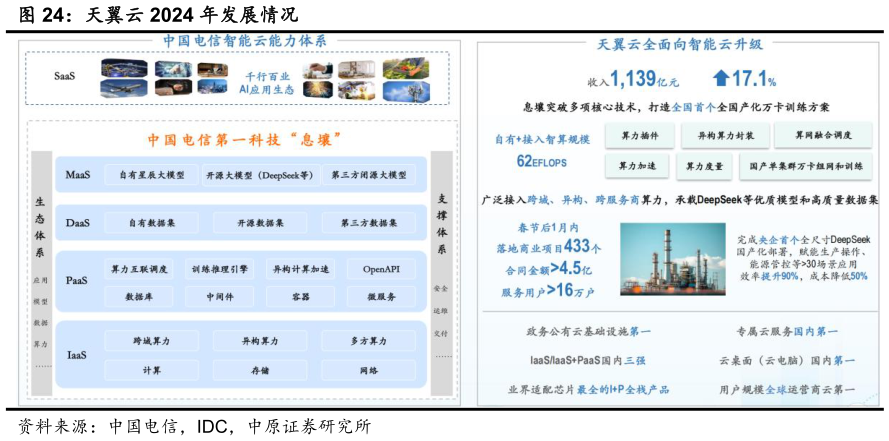Click 国产单集群万卡组网和训练 box
The width and height of the screenshot is (889, 441).
point(806,166)
